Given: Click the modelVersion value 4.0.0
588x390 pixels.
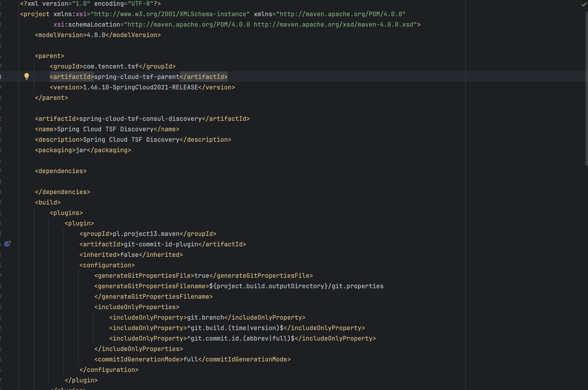Looking at the screenshot, I should (x=96, y=35).
